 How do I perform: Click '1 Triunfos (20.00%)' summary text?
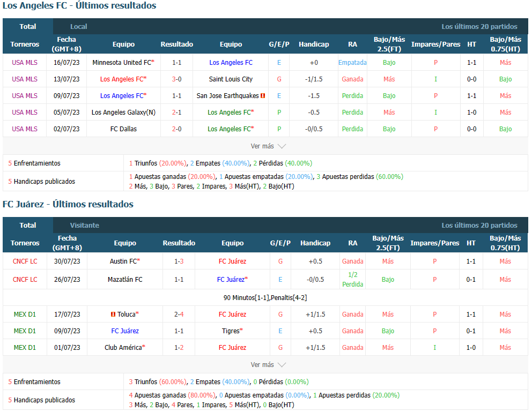158,163
